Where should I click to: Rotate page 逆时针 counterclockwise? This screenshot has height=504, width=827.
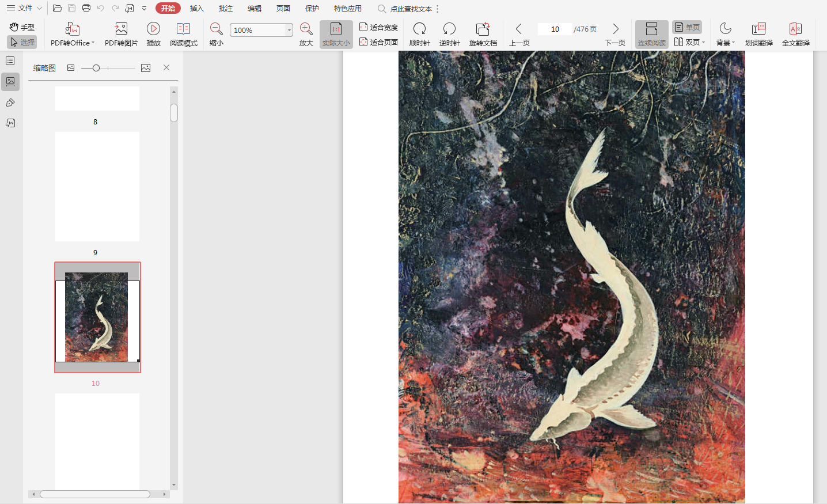[x=450, y=35]
